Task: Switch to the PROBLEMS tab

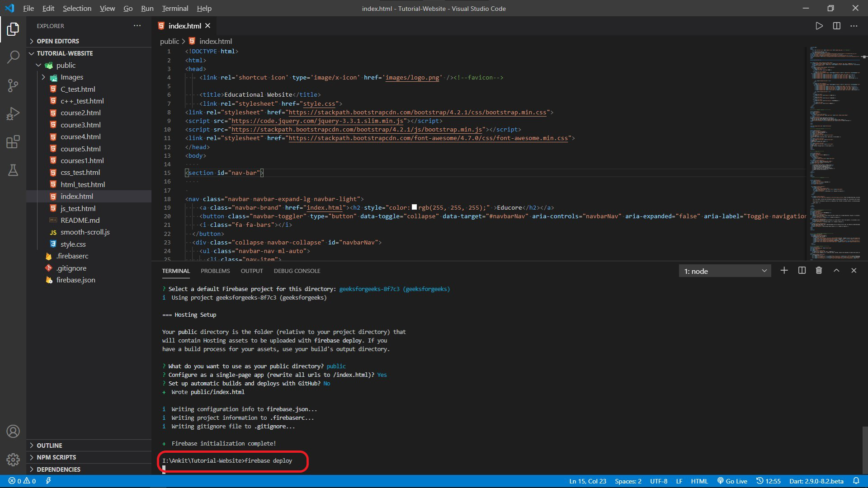Action: [x=215, y=271]
